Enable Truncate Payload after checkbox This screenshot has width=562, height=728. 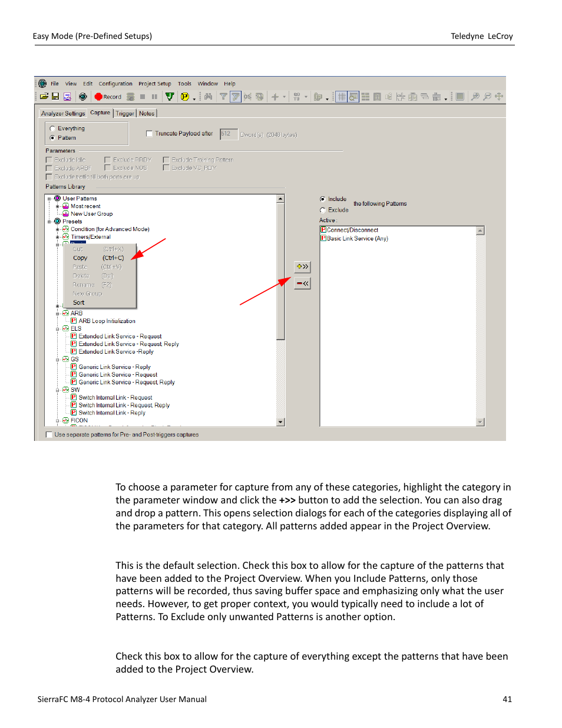click(x=149, y=134)
